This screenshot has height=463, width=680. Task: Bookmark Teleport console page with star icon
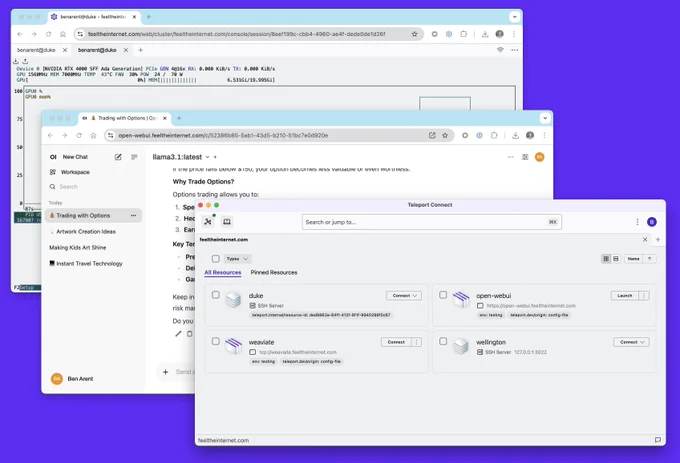pyautogui.click(x=415, y=34)
